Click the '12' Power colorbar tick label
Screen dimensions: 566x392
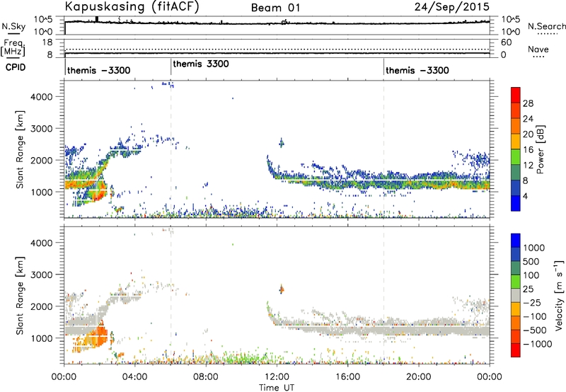pos(528,166)
